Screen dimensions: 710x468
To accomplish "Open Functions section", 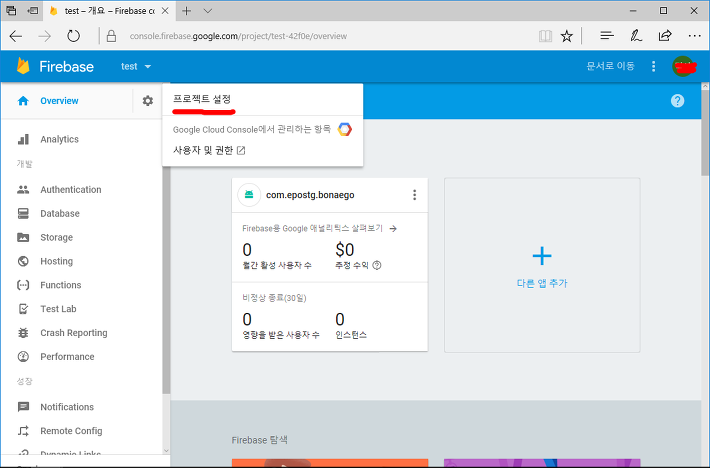I will [61, 285].
